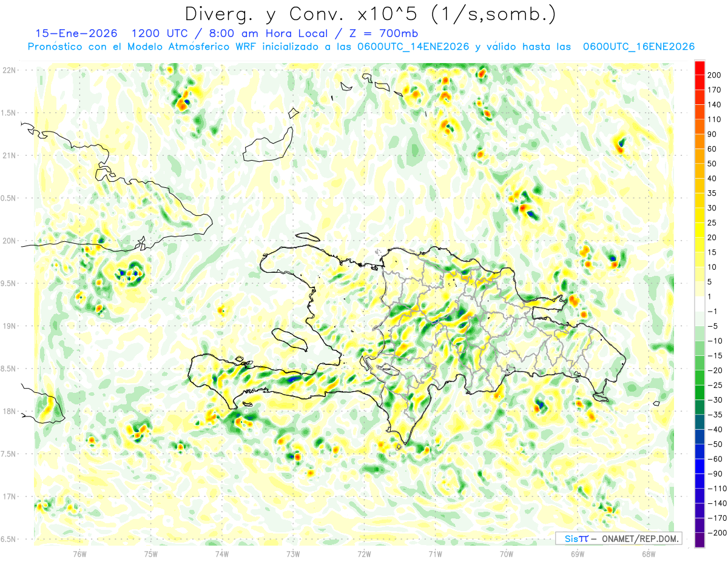The height and width of the screenshot is (562, 728).
Task: Click the '-140' color scale label
Action: click(x=716, y=503)
